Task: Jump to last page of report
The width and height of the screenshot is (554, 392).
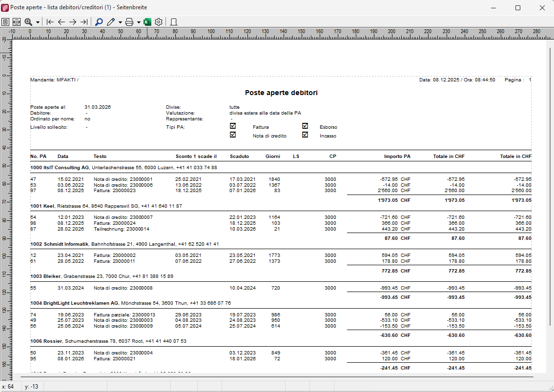Action: coord(84,22)
